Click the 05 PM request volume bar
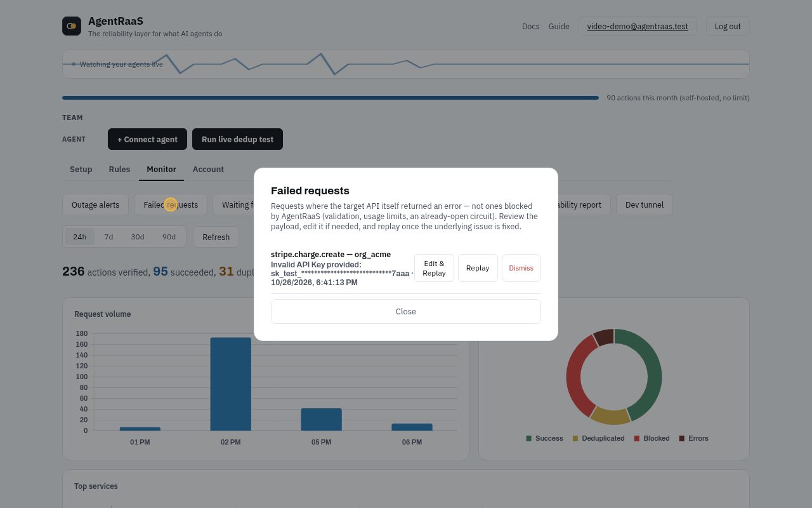 click(x=321, y=419)
